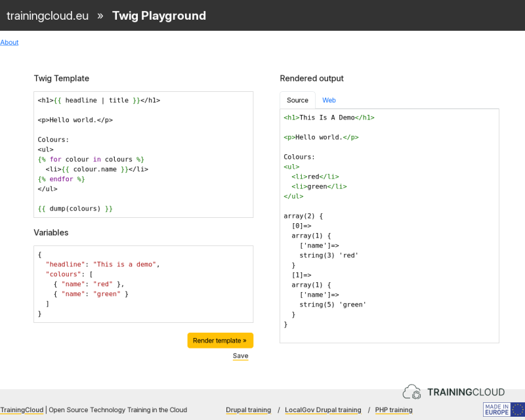525x420 pixels.
Task: Click the '{% endfor %}' line
Action: point(61,179)
